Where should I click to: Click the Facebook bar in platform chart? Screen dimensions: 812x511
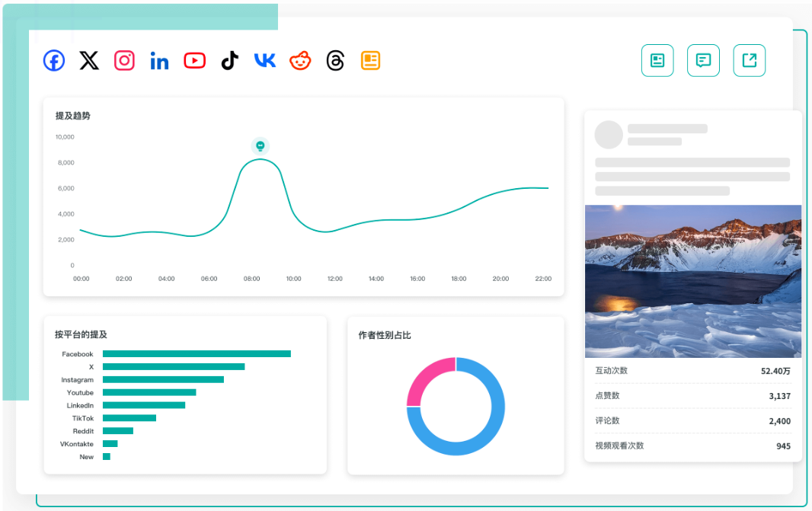(197, 354)
